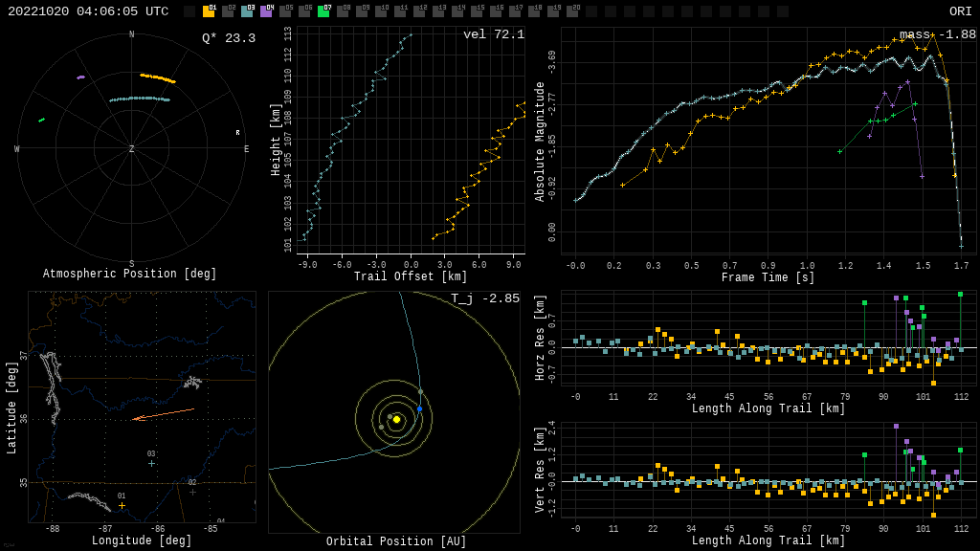The height and width of the screenshot is (551, 980).
Task: Click the Q* 23.3 convergence angle value
Action: 229,39
